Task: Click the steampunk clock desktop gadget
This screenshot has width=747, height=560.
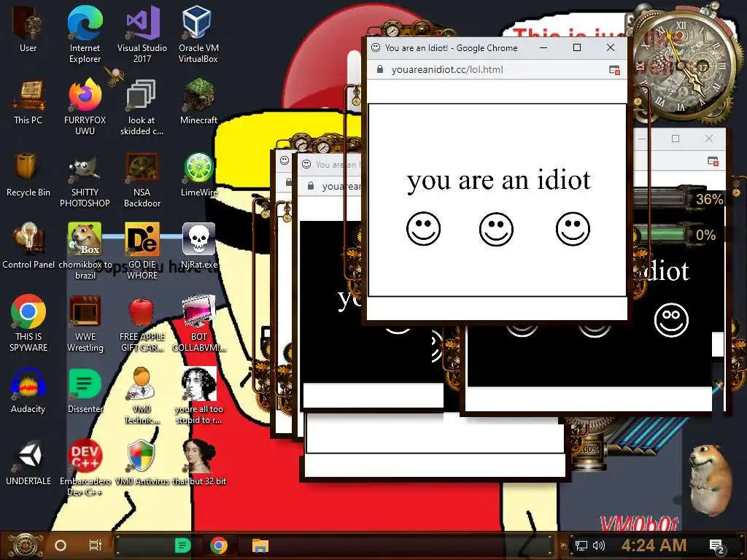Action: (683, 65)
